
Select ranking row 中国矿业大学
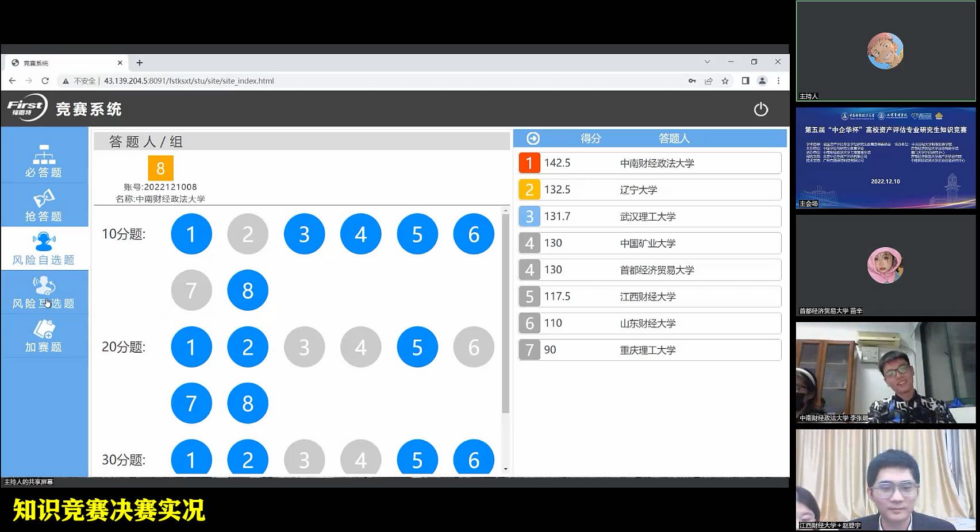[650, 243]
